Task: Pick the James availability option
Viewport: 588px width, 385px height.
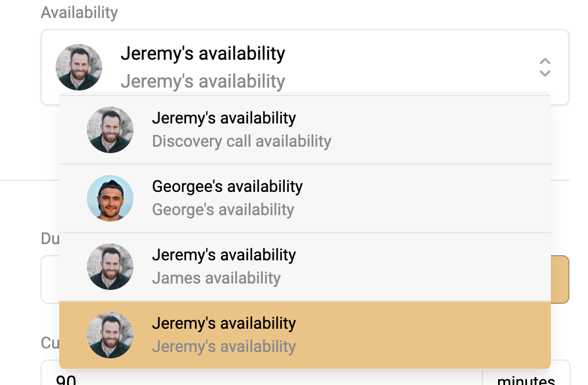Action: coord(305,267)
